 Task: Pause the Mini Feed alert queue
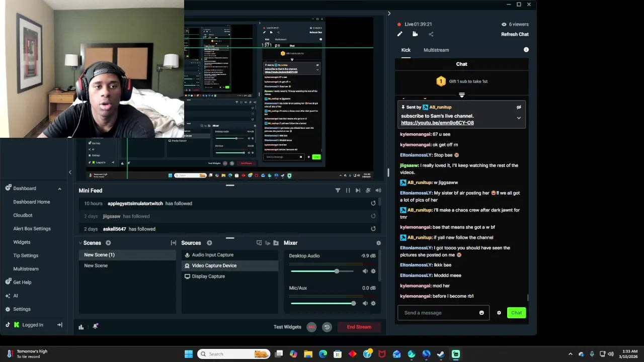pyautogui.click(x=348, y=191)
